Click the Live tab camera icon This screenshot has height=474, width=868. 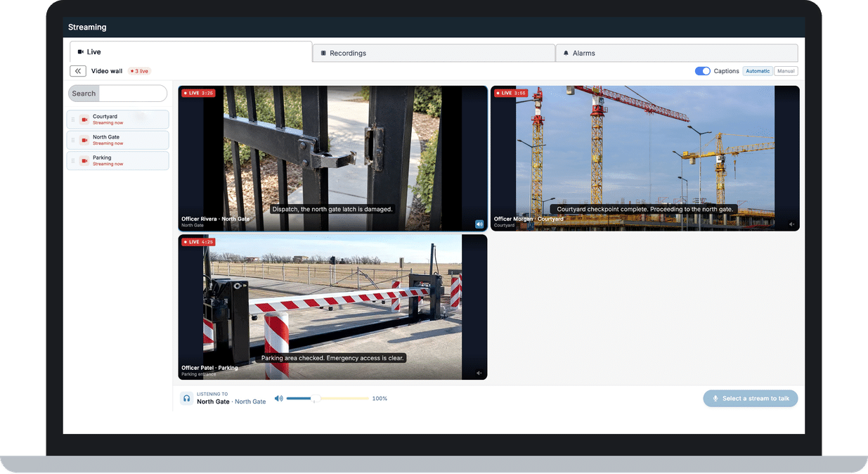(81, 52)
